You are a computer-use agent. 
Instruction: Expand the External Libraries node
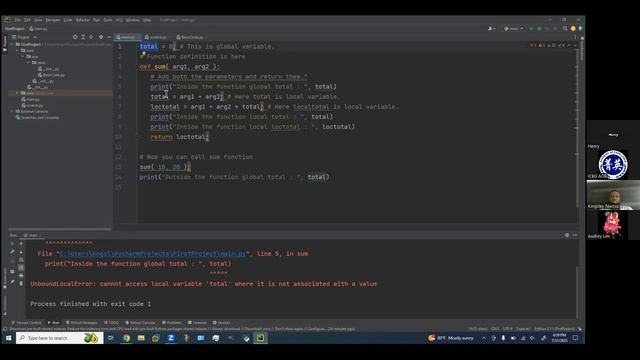point(12,111)
